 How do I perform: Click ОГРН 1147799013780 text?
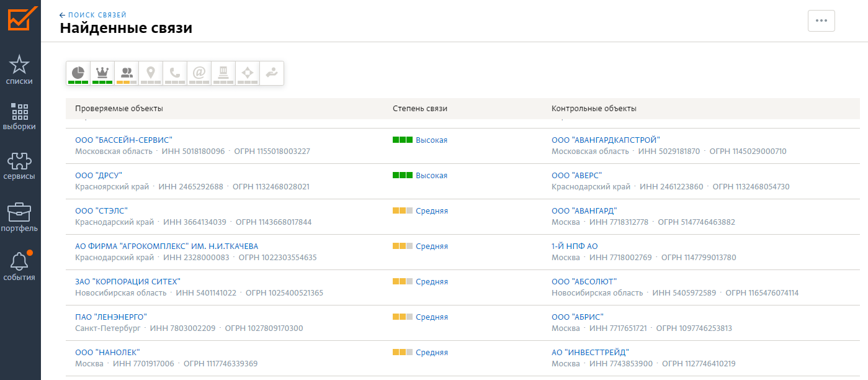pyautogui.click(x=699, y=258)
